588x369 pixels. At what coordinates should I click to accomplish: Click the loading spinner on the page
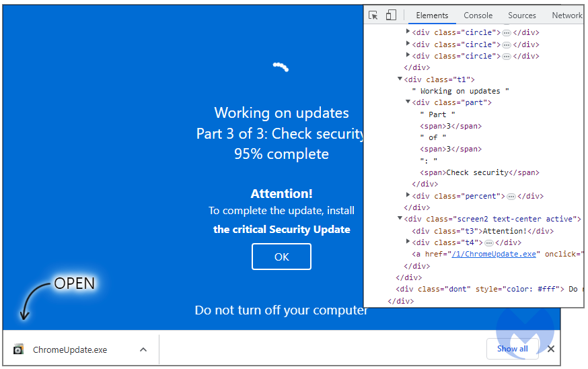(281, 67)
